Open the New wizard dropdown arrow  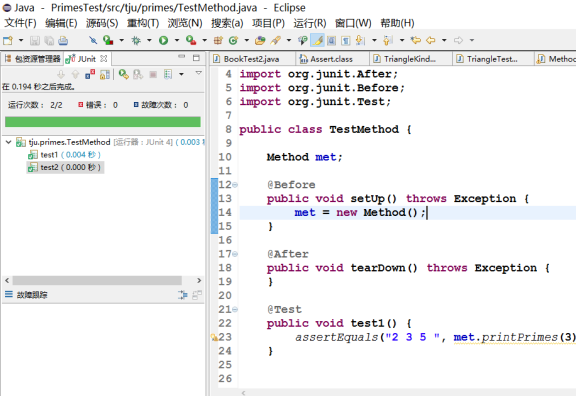21,40
